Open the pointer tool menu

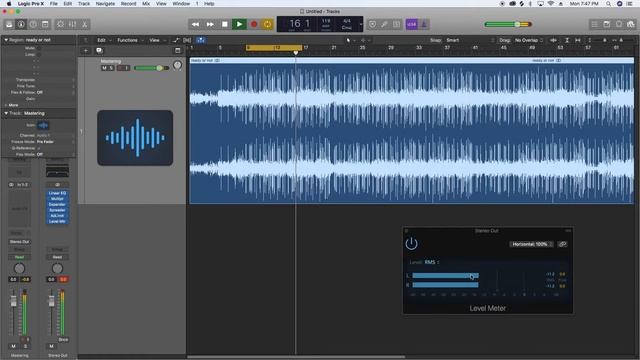[x=350, y=40]
